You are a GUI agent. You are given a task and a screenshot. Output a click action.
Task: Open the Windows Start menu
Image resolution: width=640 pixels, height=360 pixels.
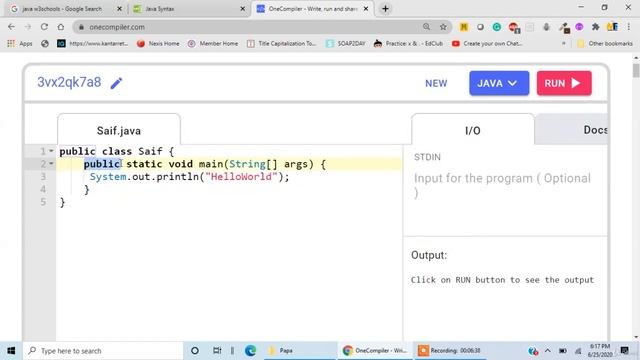tap(11, 351)
